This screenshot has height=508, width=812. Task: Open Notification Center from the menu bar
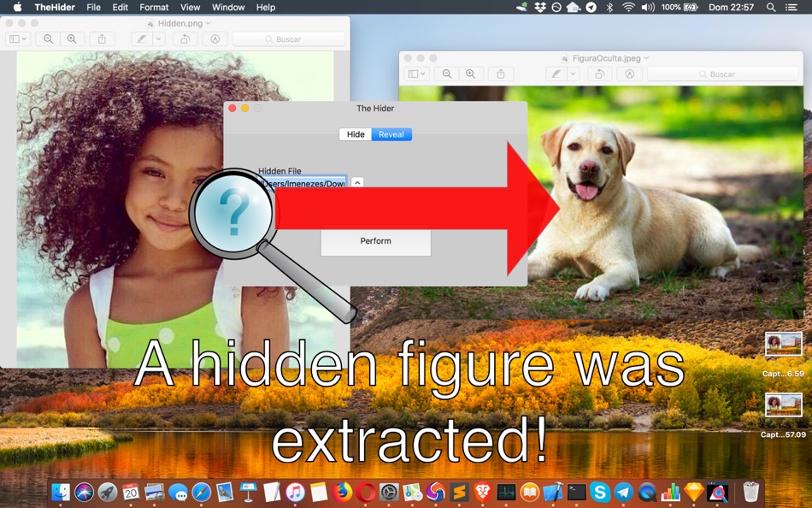pos(791,7)
